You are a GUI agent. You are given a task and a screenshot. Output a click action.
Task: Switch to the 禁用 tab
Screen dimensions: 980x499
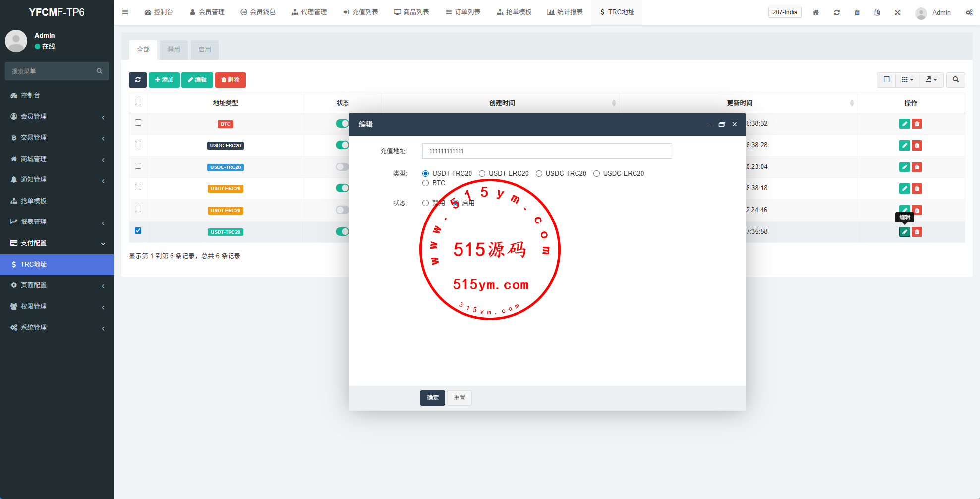tap(173, 50)
